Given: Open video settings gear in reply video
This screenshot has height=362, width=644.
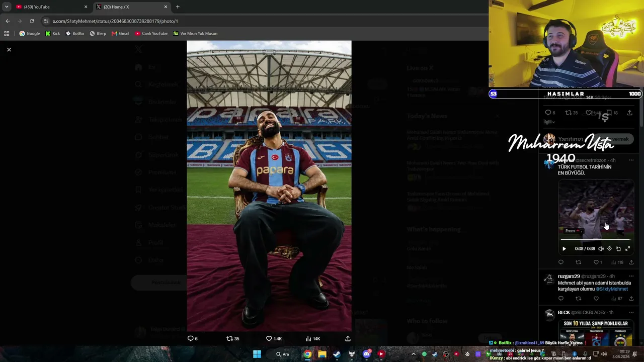Looking at the screenshot, I should [x=609, y=248].
